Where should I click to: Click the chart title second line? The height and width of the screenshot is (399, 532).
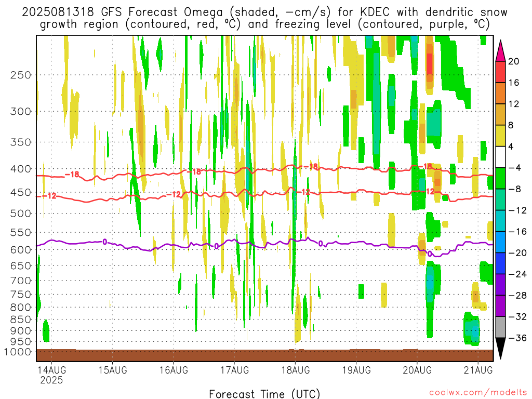pos(264,24)
